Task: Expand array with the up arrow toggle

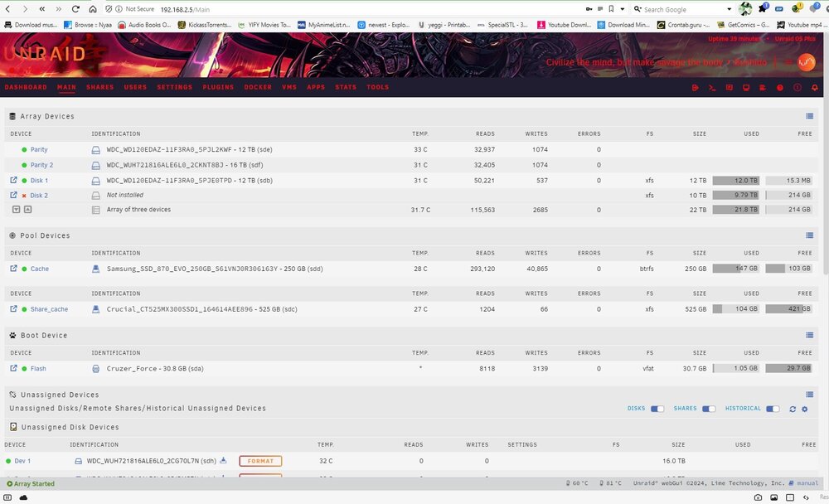Action: coord(27,210)
